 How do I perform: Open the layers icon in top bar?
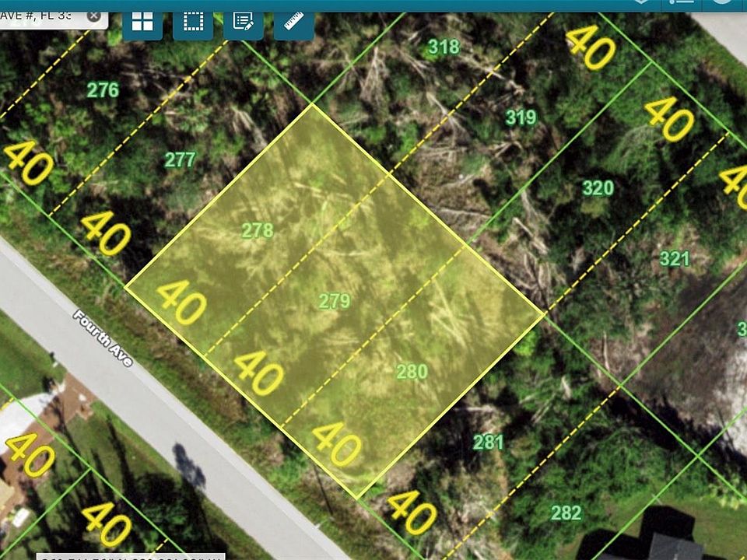click(643, 2)
